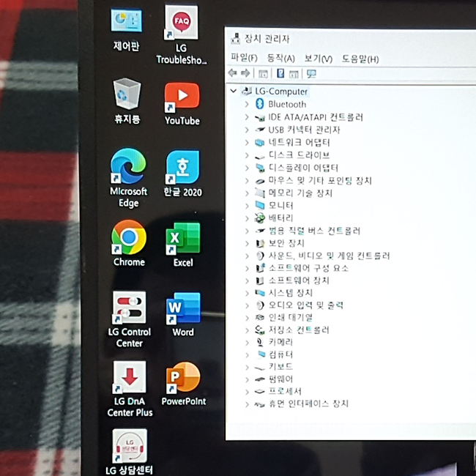Open the 제어판 desktop shortcut
Viewport: 476px width, 476px height.
coord(126,29)
